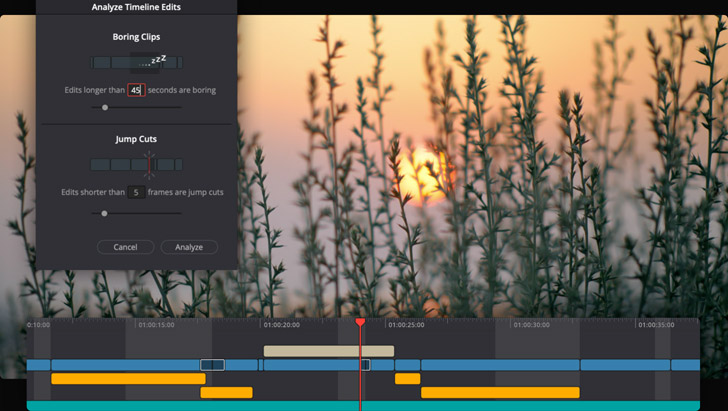
Task: Click the Jump Cuts filmstrip icon
Action: tap(137, 164)
